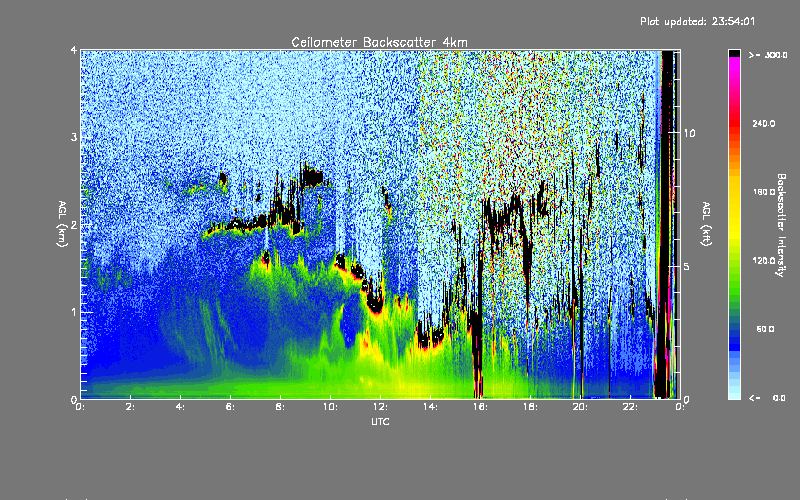This screenshot has width=800, height=500.
Task: Click the left 'AGL (km)' axis label
Action: click(x=62, y=224)
